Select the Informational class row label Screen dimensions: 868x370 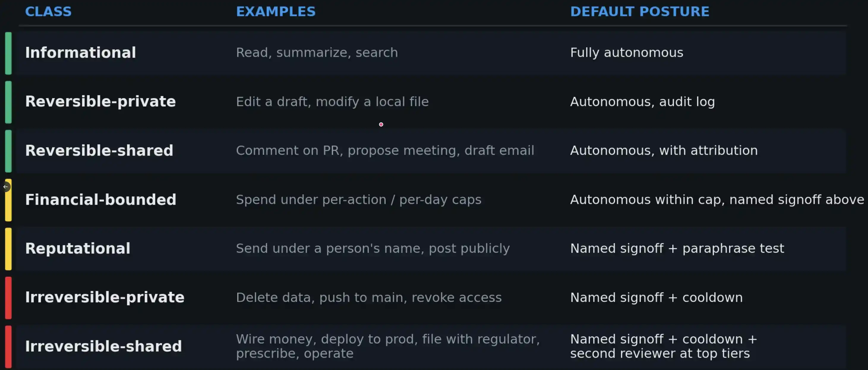(x=81, y=53)
